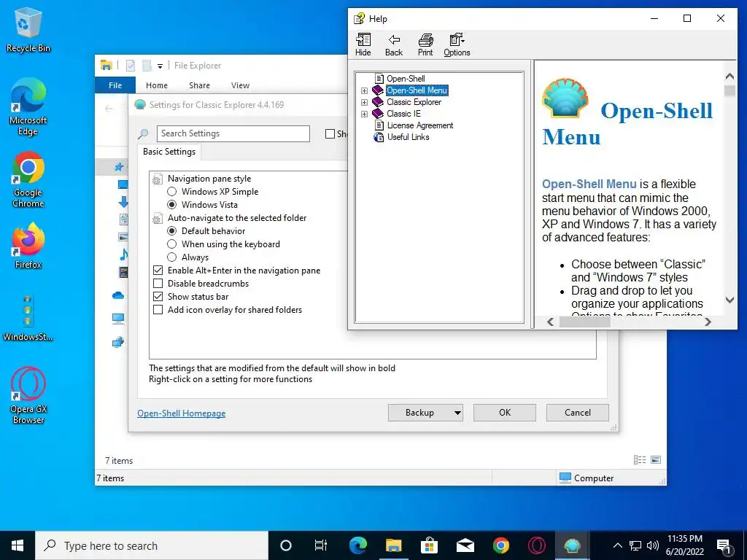This screenshot has height=560, width=747.
Task: Click the Windows Start button
Action: (x=18, y=545)
